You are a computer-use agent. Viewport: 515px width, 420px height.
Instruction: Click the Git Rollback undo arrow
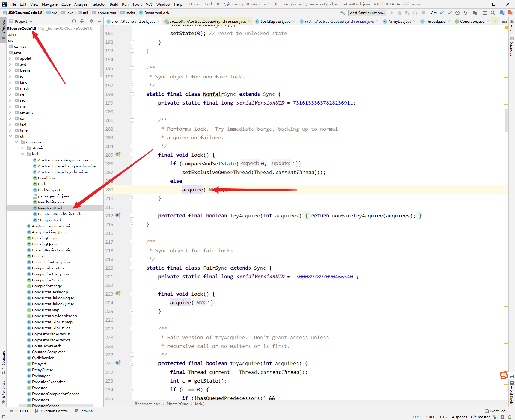click(x=465, y=13)
